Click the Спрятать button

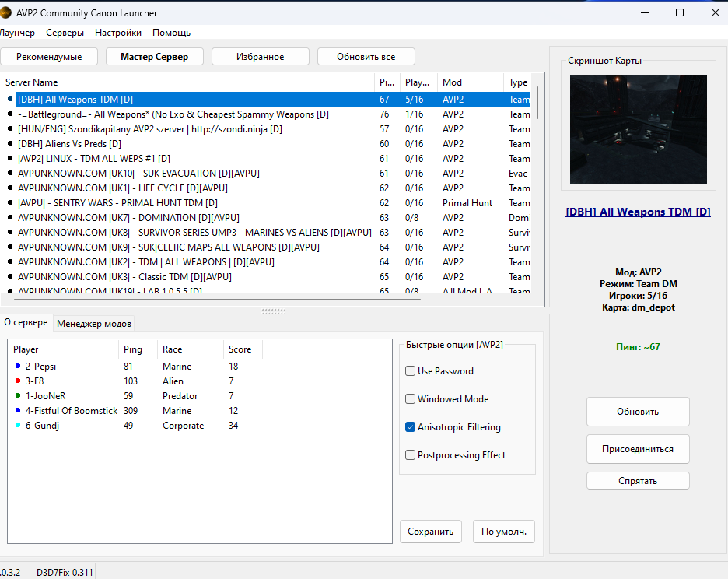point(638,481)
